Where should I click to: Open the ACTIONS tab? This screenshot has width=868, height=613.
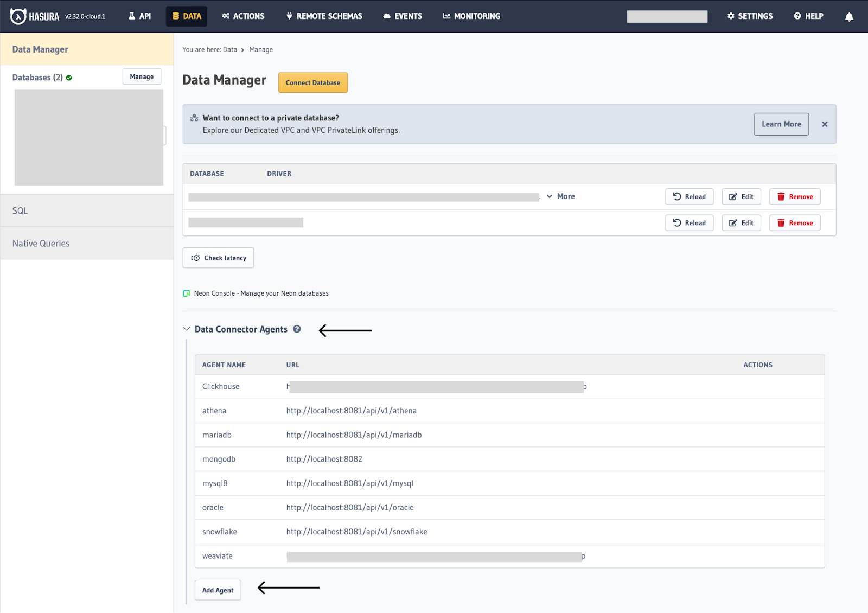point(243,16)
